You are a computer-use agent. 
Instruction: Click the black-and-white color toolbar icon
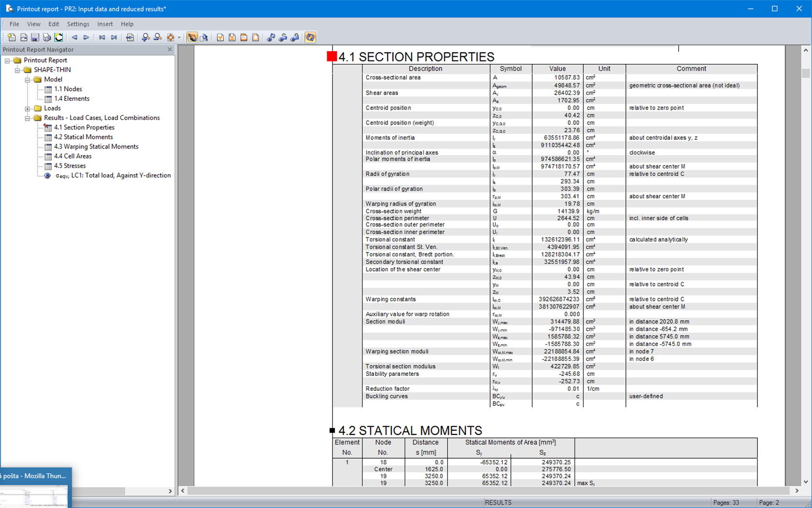click(x=58, y=37)
